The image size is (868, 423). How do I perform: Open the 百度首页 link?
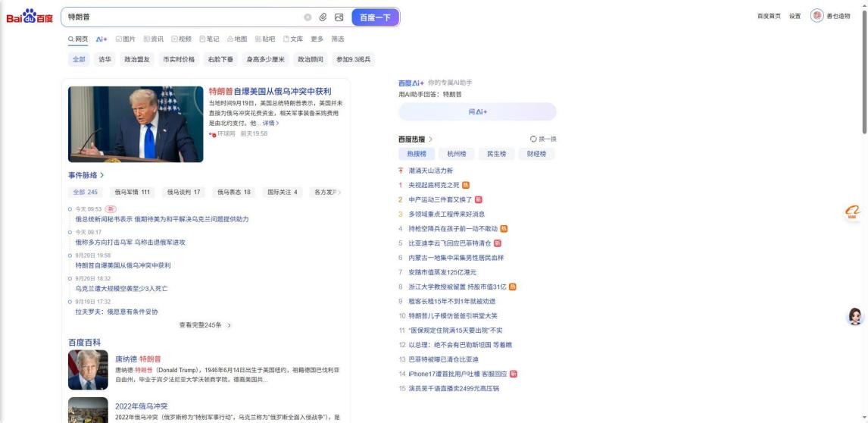769,16
